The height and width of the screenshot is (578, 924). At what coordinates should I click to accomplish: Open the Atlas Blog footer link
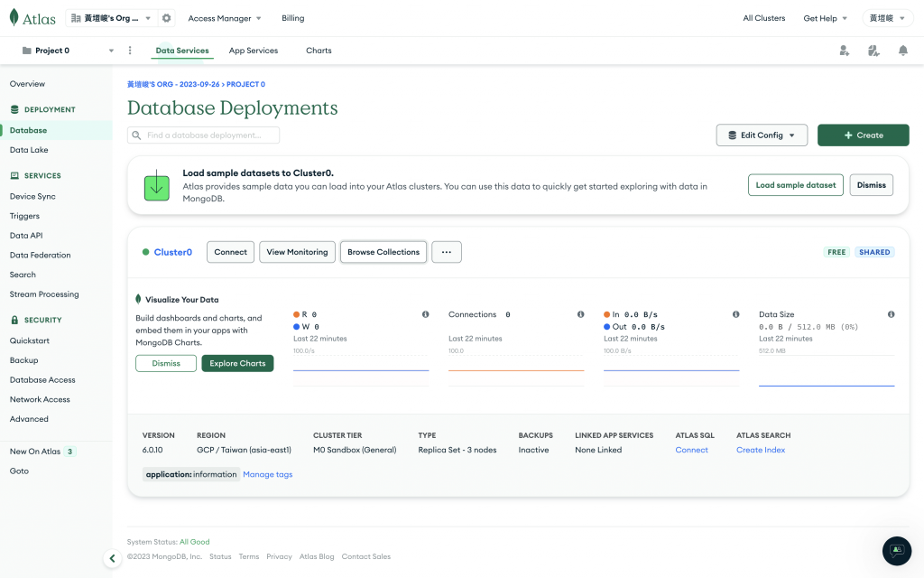coord(317,556)
